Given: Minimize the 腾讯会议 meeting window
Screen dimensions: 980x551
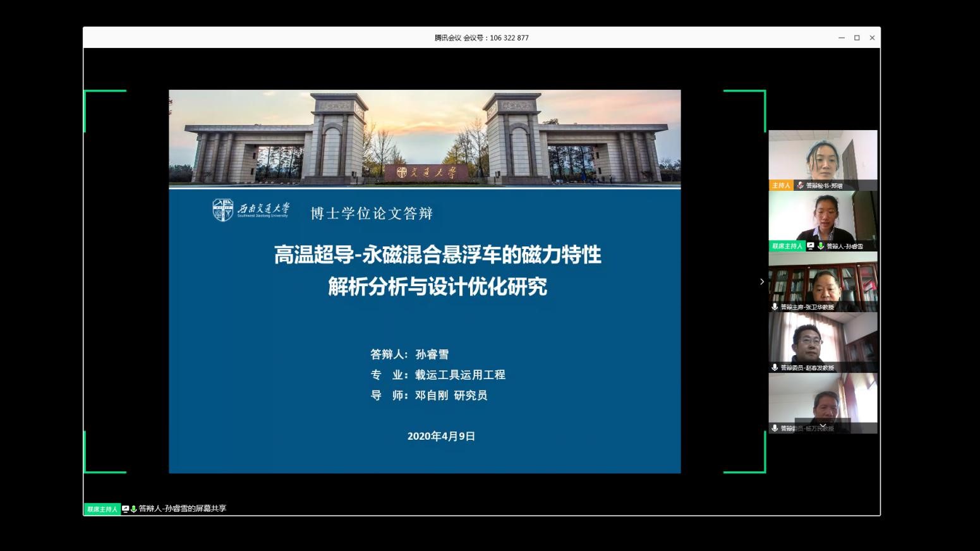Looking at the screenshot, I should (842, 38).
